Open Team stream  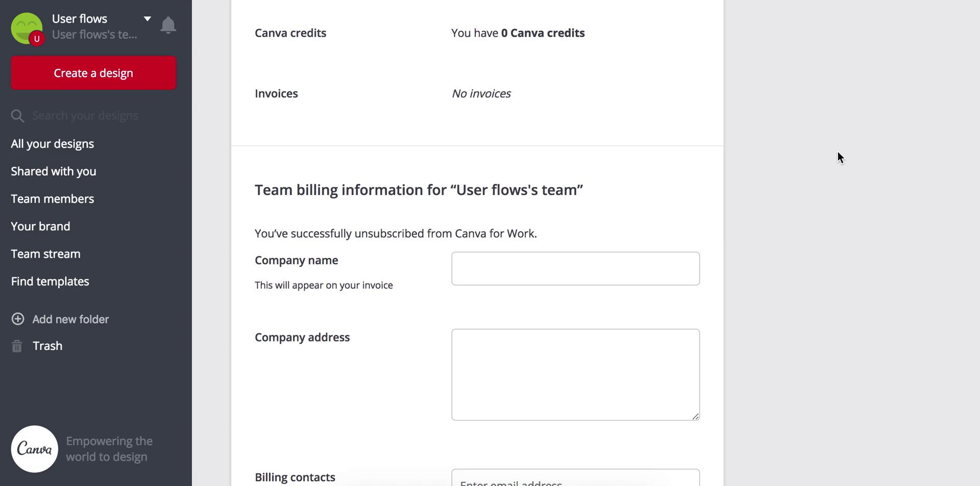coord(45,254)
